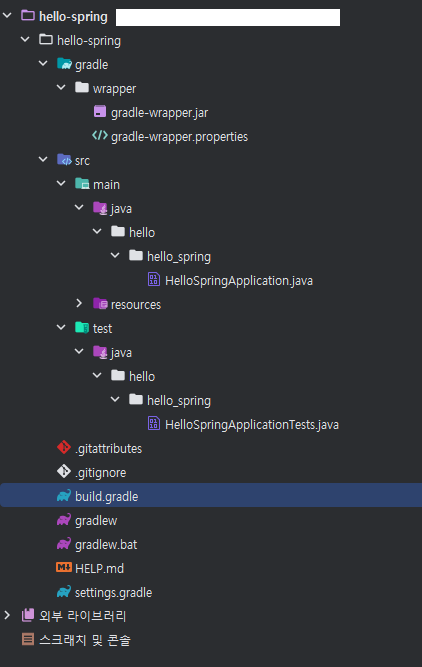Screen dimensions: 422x667
Task: Select the gradlew file name
Action: click(96, 521)
